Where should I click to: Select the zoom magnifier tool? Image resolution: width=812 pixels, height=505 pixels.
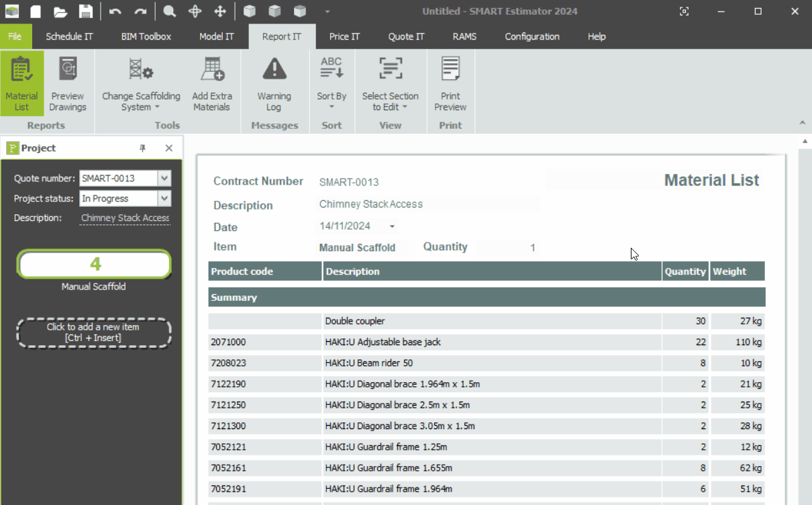170,11
